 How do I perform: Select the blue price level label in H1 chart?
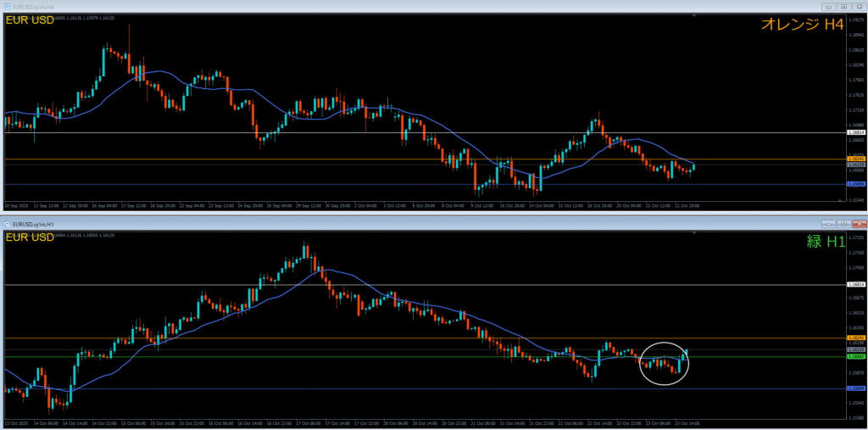(x=856, y=388)
